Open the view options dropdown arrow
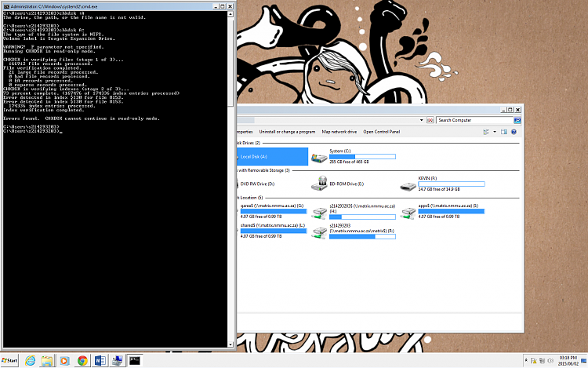Image resolution: width=588 pixels, height=368 pixels. [494, 132]
